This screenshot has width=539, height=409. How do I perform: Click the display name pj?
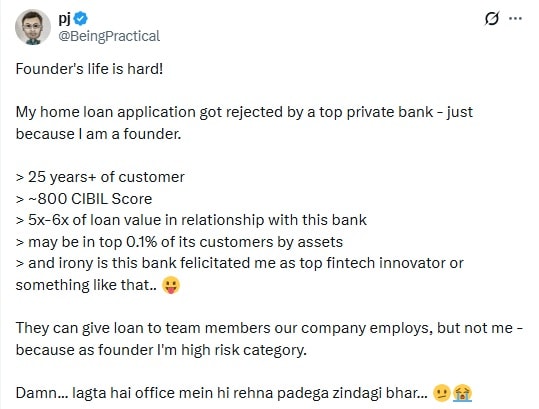coord(64,18)
